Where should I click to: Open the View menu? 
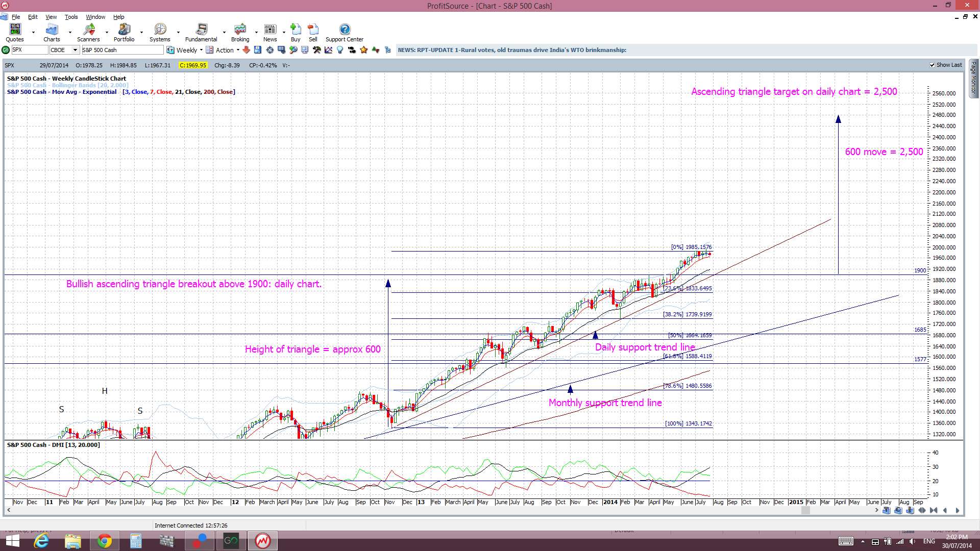[x=51, y=17]
